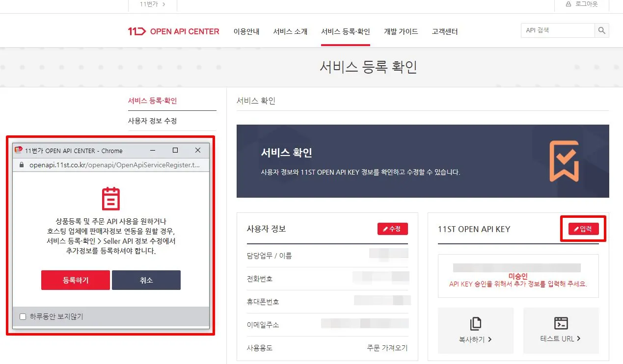Open the 고객센터 menu
The width and height of the screenshot is (623, 364).
tap(445, 31)
